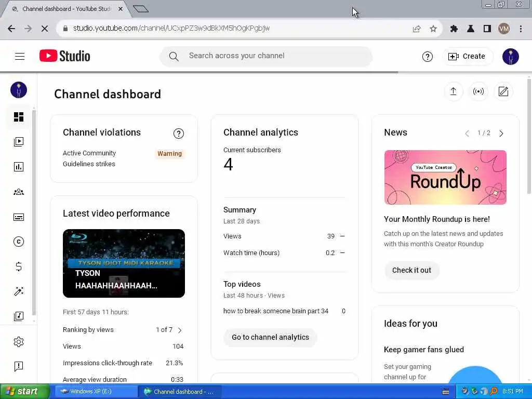Screen dimensions: 532x399
Task: Click in the Search across your channel field
Action: pos(266,56)
